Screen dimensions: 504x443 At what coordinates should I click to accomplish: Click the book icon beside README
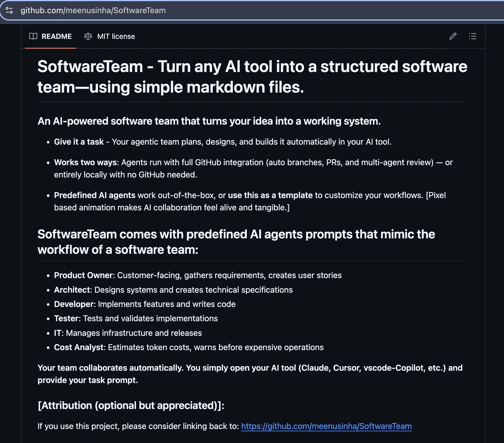tap(33, 36)
